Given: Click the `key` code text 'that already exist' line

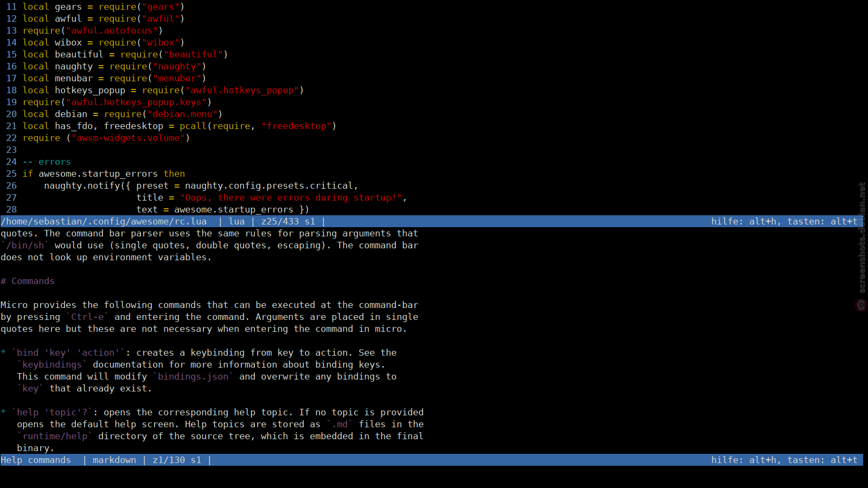Looking at the screenshot, I should [30, 388].
